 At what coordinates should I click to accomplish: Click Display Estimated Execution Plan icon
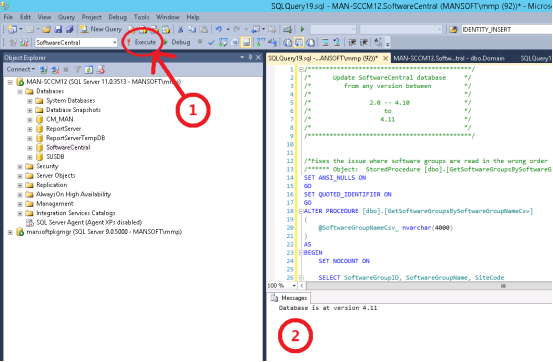coord(223,43)
